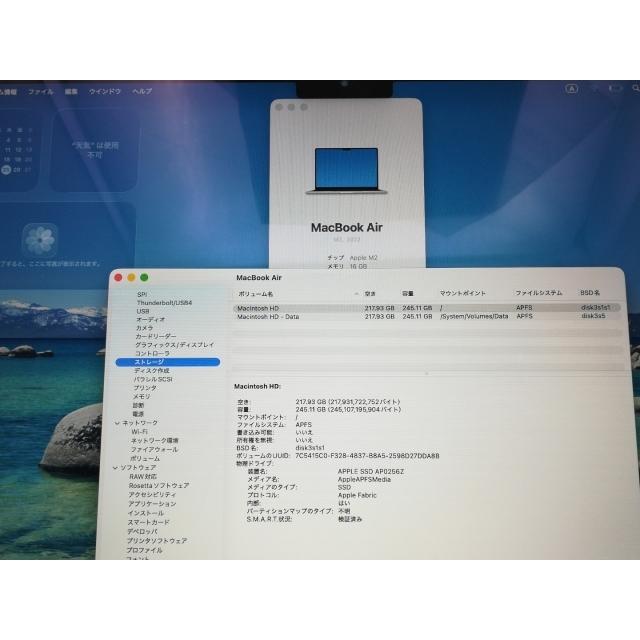Click the volume UUID value 7C5415C0-F328...
640x640 pixels.
point(367,456)
